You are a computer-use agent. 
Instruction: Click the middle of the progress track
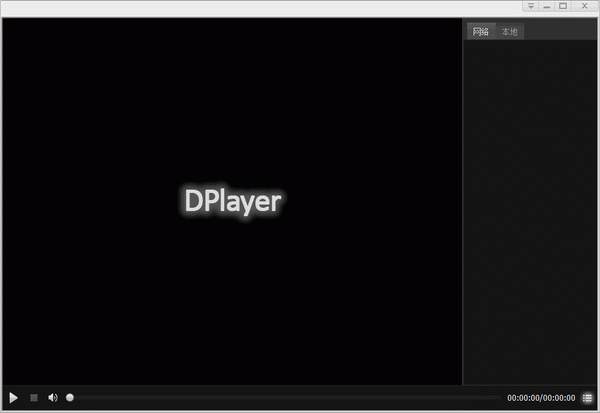click(x=284, y=398)
